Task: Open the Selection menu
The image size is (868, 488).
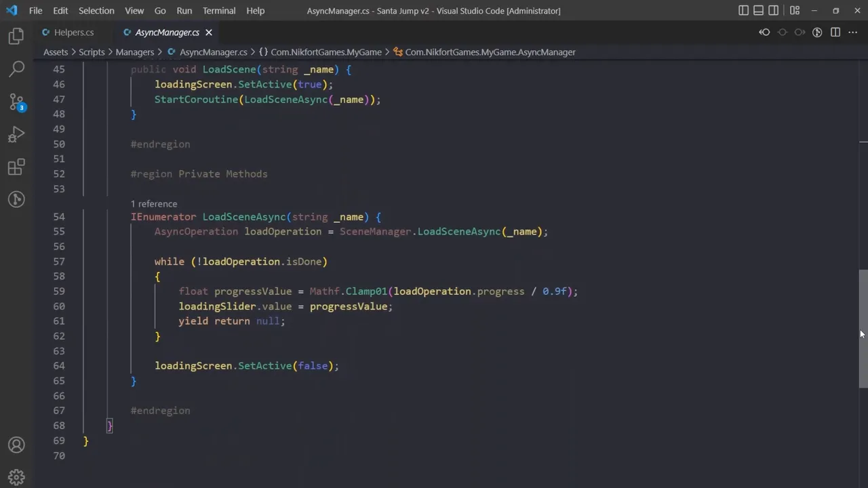Action: pyautogui.click(x=96, y=11)
